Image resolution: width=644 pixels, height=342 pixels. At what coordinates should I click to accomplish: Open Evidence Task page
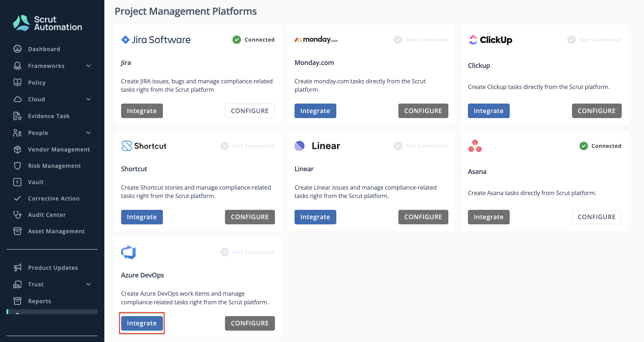[49, 116]
